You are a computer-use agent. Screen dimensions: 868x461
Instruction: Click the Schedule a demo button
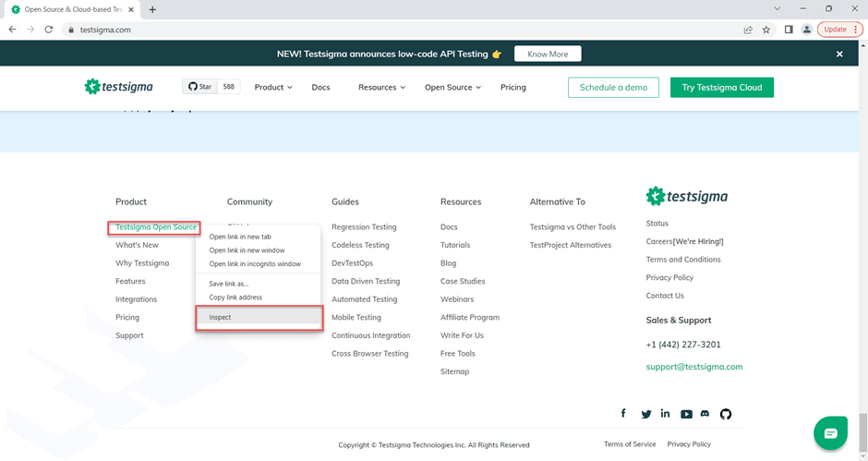tap(613, 87)
